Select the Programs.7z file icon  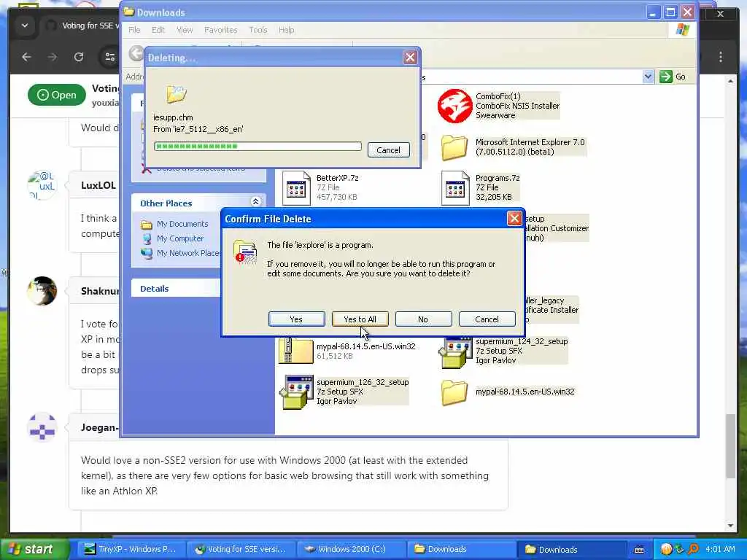coord(455,187)
